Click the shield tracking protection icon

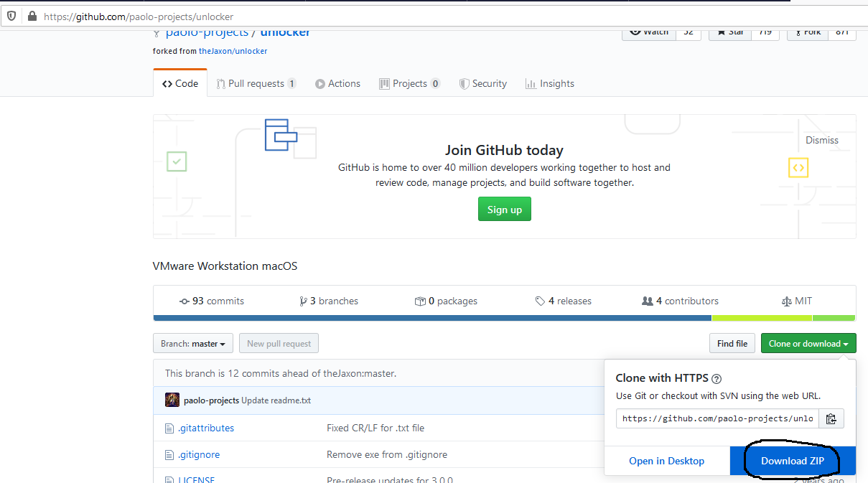[12, 16]
